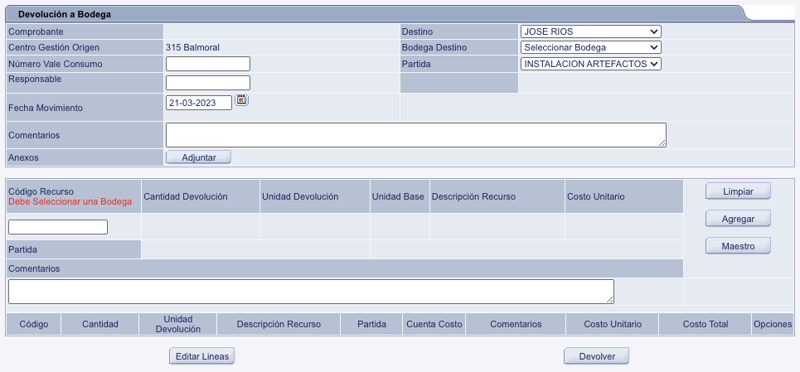This screenshot has height=372, width=800.
Task: Click the Descripción Recurso table column header
Action: (x=279, y=324)
